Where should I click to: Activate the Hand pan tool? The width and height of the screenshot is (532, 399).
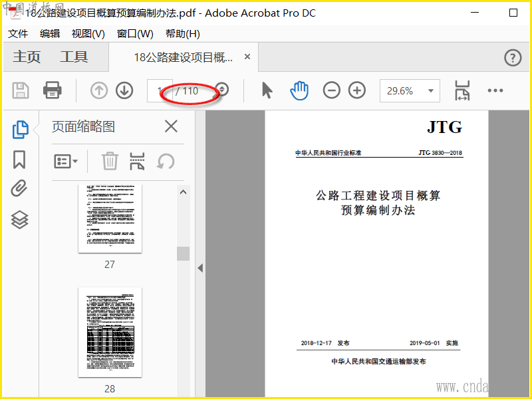pyautogui.click(x=299, y=90)
